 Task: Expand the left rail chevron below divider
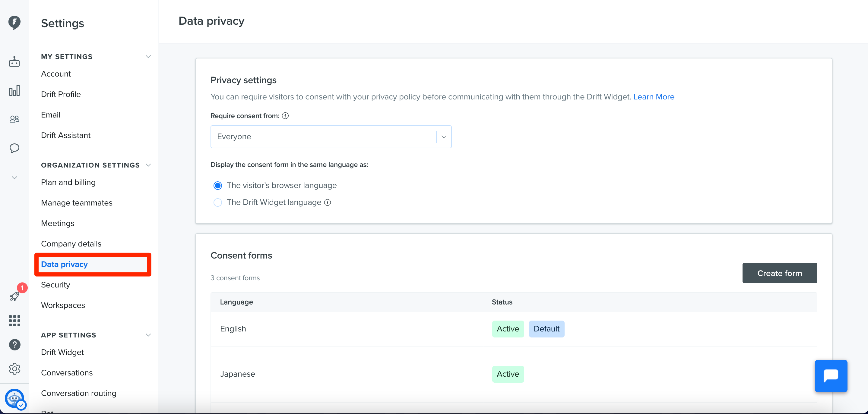tap(14, 177)
